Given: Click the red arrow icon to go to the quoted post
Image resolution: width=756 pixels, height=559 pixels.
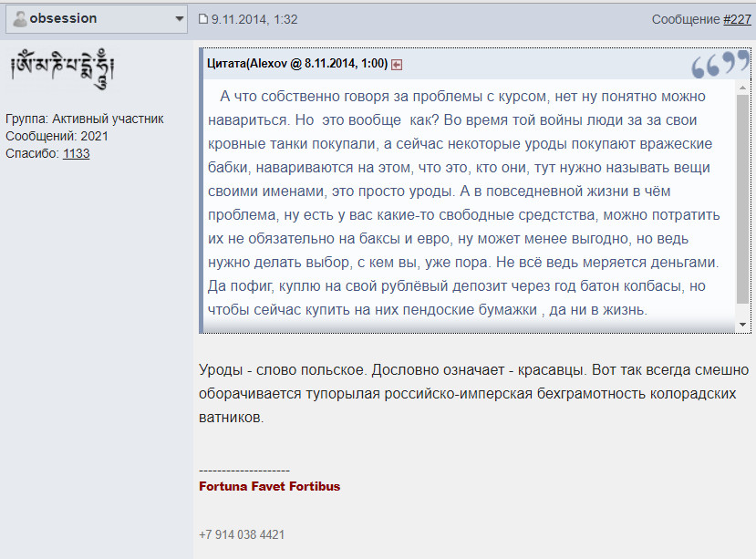Looking at the screenshot, I should 397,64.
